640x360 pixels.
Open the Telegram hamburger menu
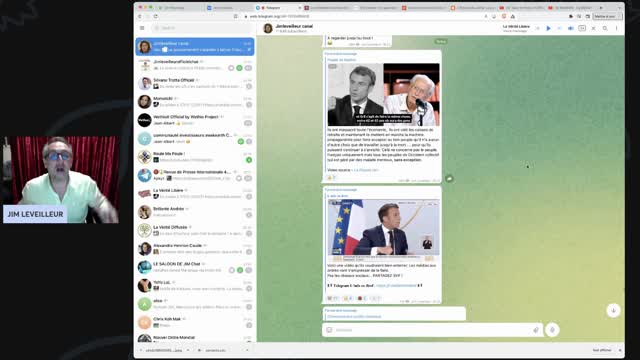click(142, 28)
